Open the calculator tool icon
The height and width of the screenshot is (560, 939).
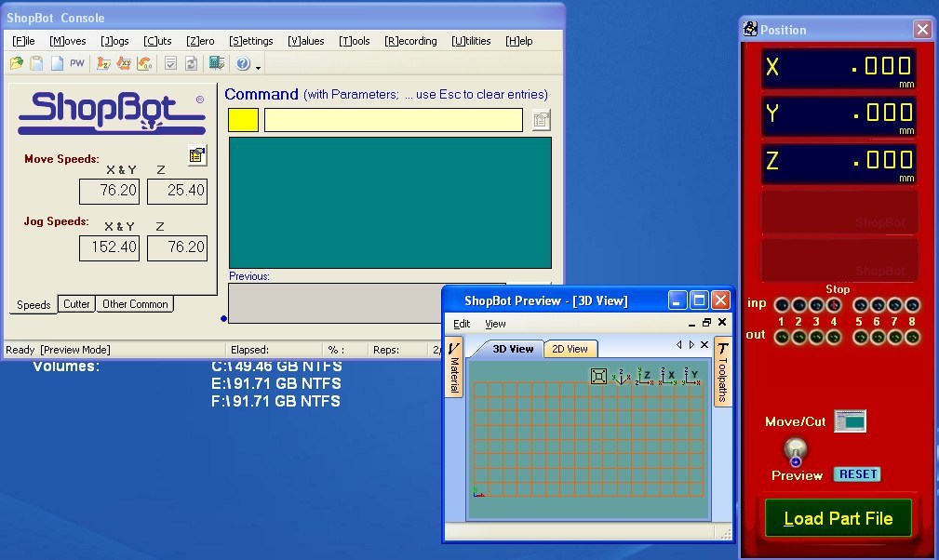point(217,63)
